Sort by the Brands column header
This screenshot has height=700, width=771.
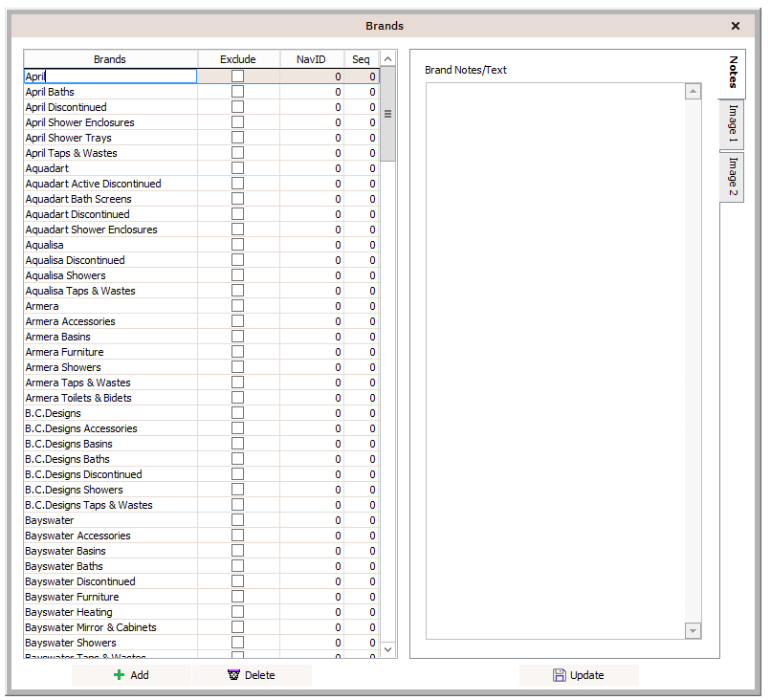[110, 59]
